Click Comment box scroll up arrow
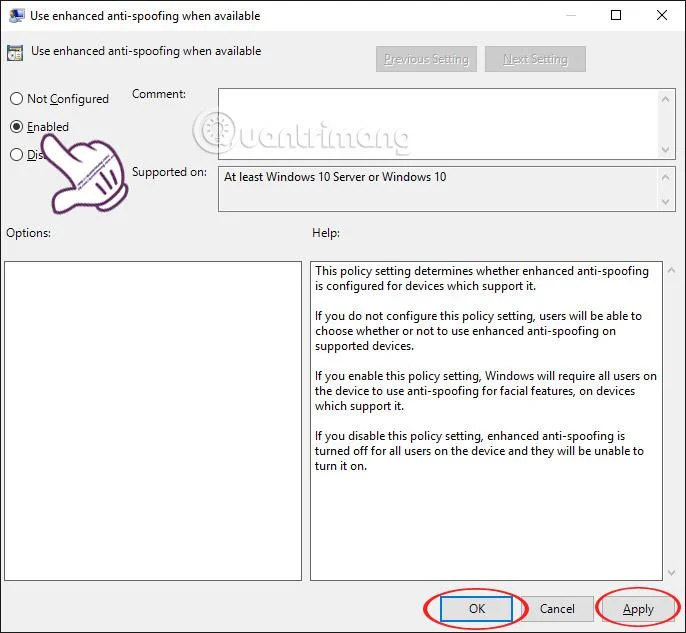686x633 pixels. 665,99
